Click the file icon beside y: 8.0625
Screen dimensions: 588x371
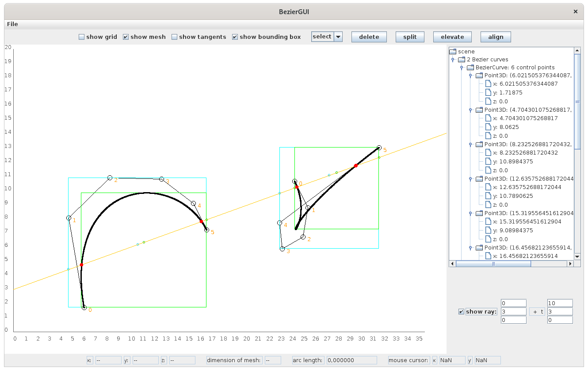tap(488, 127)
